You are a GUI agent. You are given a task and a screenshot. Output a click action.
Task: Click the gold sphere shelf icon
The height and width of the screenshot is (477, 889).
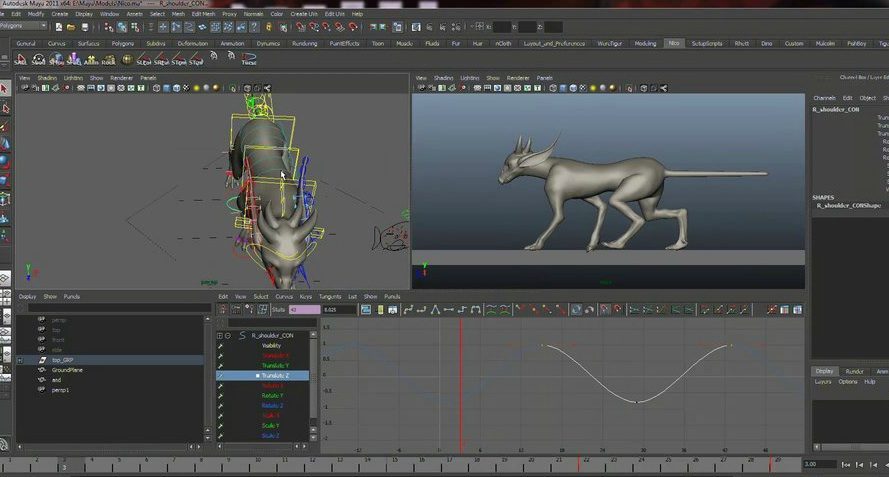127,58
